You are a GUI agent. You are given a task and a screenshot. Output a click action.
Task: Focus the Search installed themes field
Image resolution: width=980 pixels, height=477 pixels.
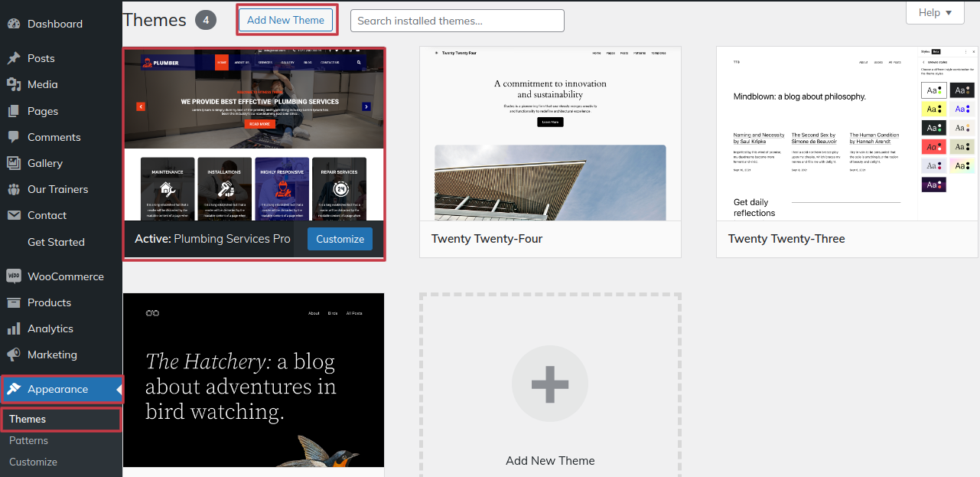click(457, 21)
